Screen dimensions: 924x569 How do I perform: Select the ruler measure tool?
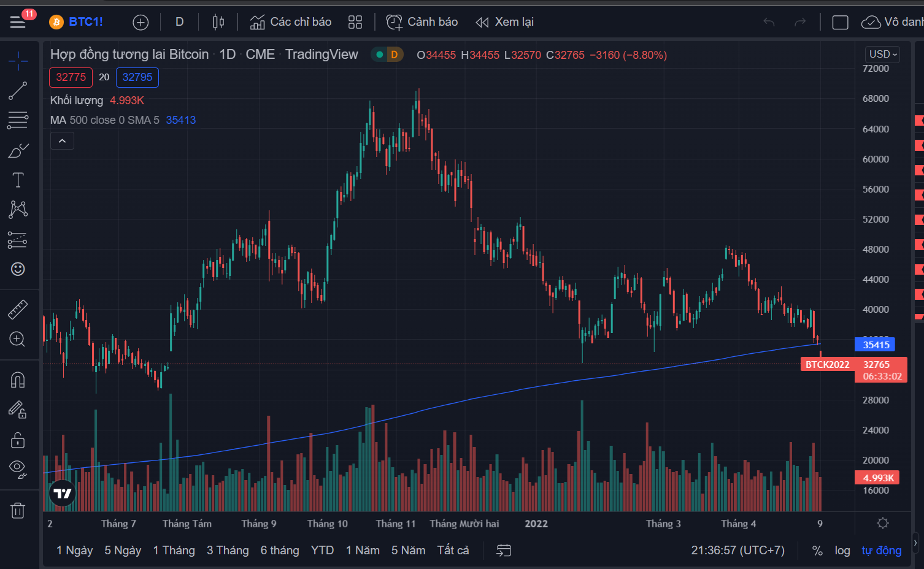coord(18,310)
